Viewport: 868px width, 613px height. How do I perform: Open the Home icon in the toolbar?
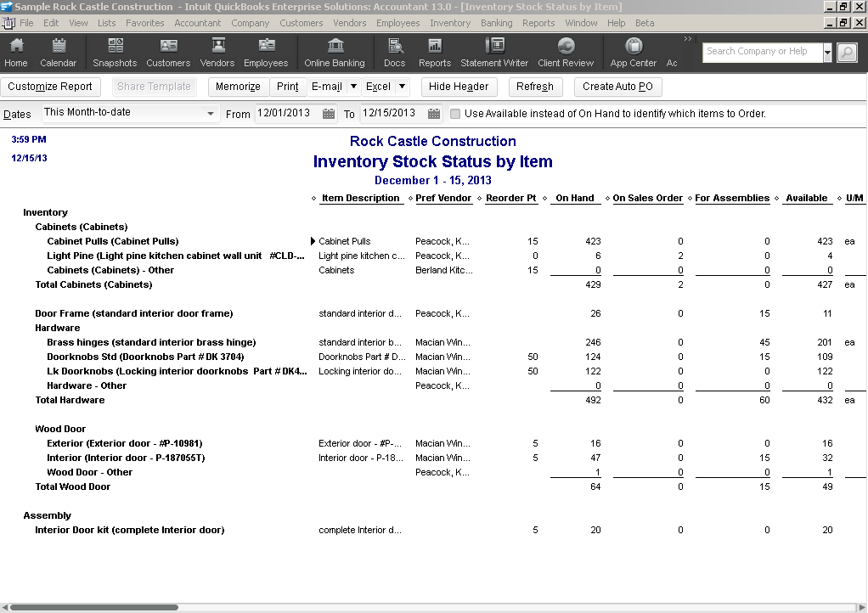click(16, 53)
